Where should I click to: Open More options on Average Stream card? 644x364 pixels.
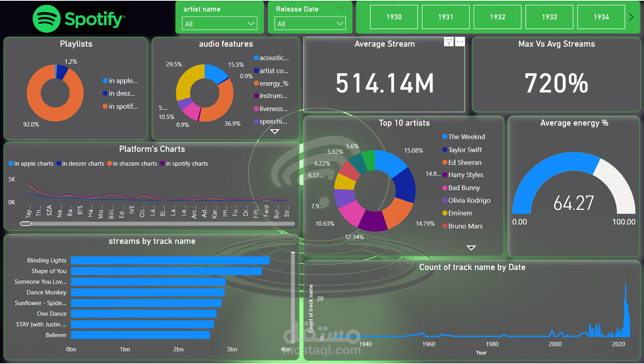[x=459, y=41]
